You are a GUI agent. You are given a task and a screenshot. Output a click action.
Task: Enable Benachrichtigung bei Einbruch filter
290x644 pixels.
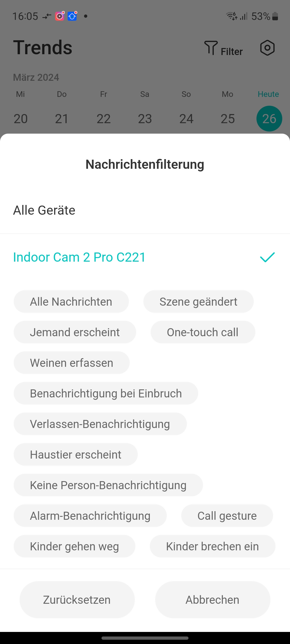tap(106, 393)
